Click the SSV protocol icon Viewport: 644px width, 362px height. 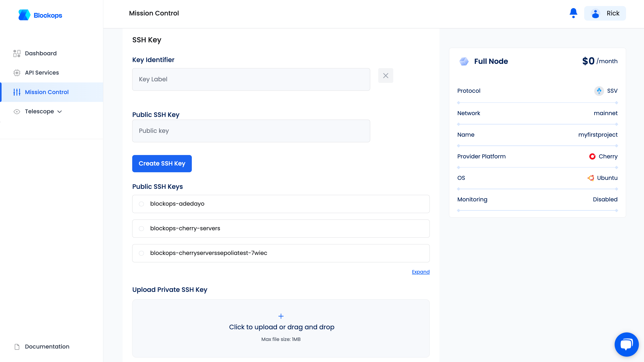pyautogui.click(x=599, y=91)
